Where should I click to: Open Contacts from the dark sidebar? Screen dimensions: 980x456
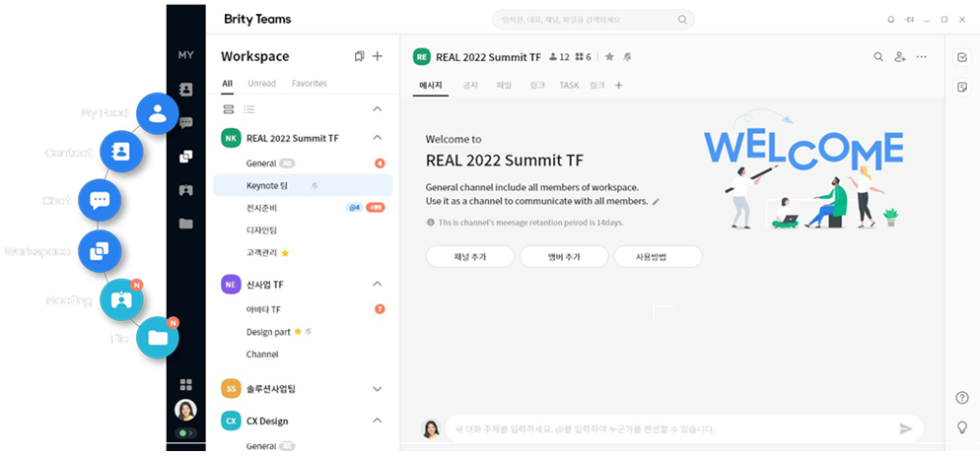[x=185, y=90]
